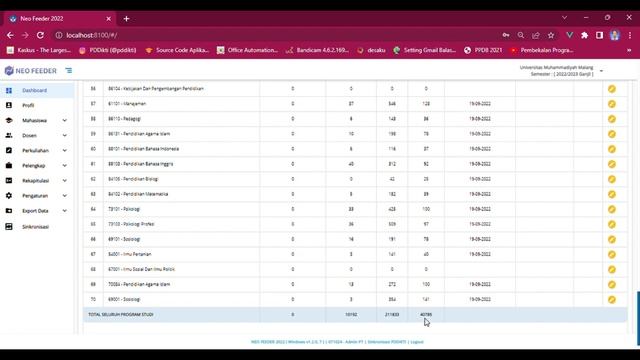
Task: Click yellow icon in Kebijakan Dan Pengembangan Pendidikan row
Action: pos(611,89)
